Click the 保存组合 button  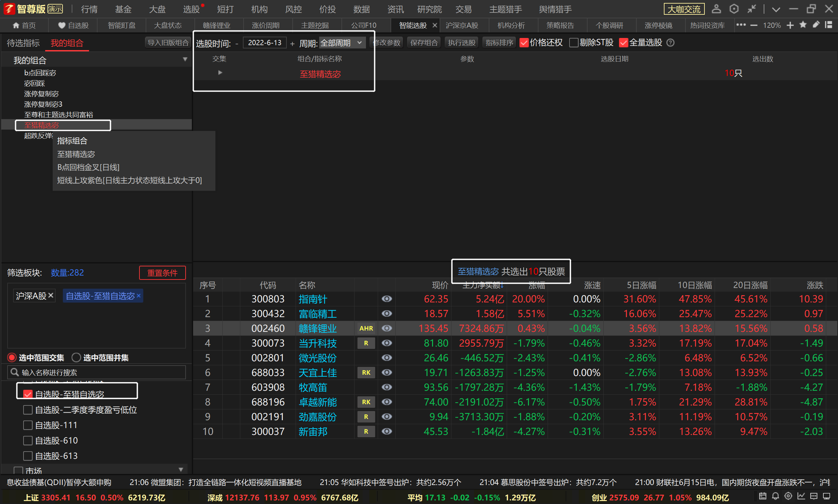click(x=424, y=43)
